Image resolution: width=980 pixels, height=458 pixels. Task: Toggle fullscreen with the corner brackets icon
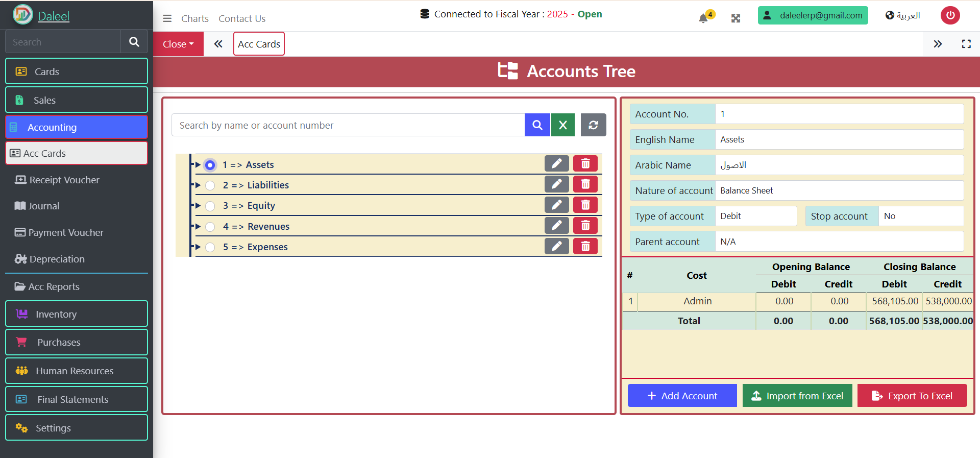tap(966, 44)
